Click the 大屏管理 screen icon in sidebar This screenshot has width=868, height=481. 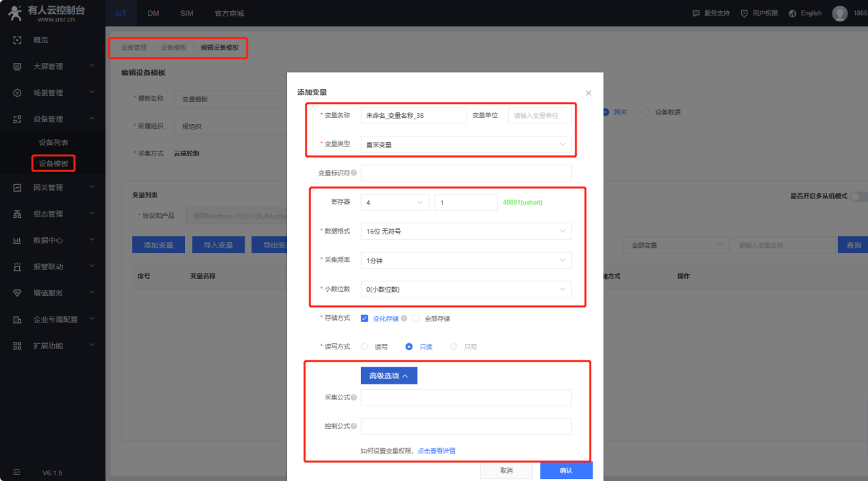(x=18, y=66)
